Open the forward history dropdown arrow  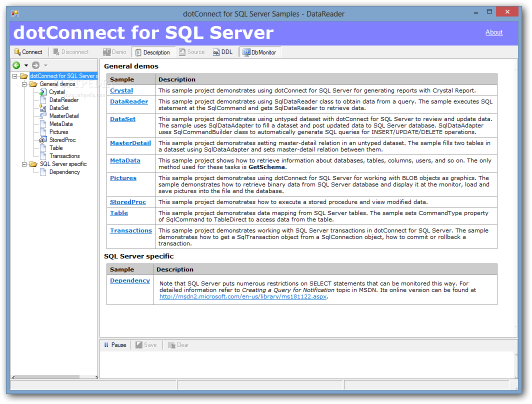click(x=46, y=65)
